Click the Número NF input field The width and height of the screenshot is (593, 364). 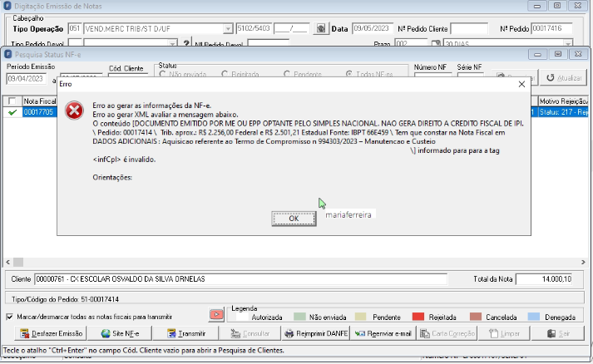(433, 76)
